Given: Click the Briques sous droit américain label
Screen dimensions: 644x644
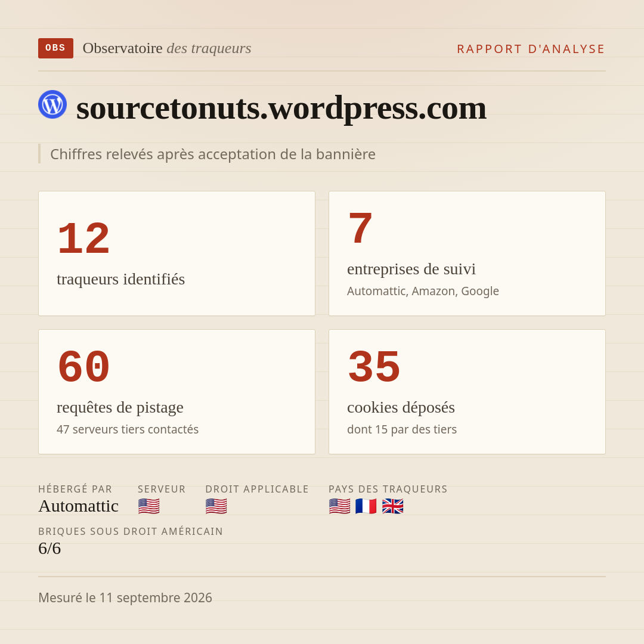Looking at the screenshot, I should [131, 531].
